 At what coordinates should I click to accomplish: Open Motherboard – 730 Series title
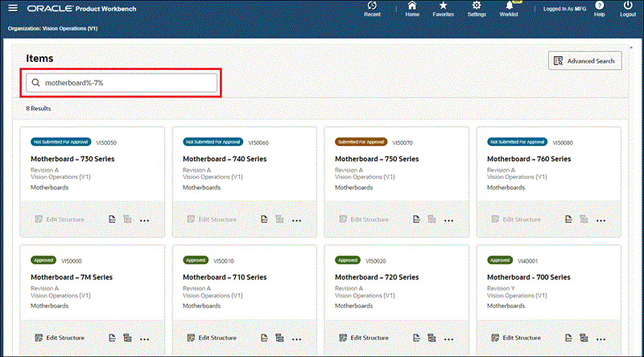tap(72, 159)
